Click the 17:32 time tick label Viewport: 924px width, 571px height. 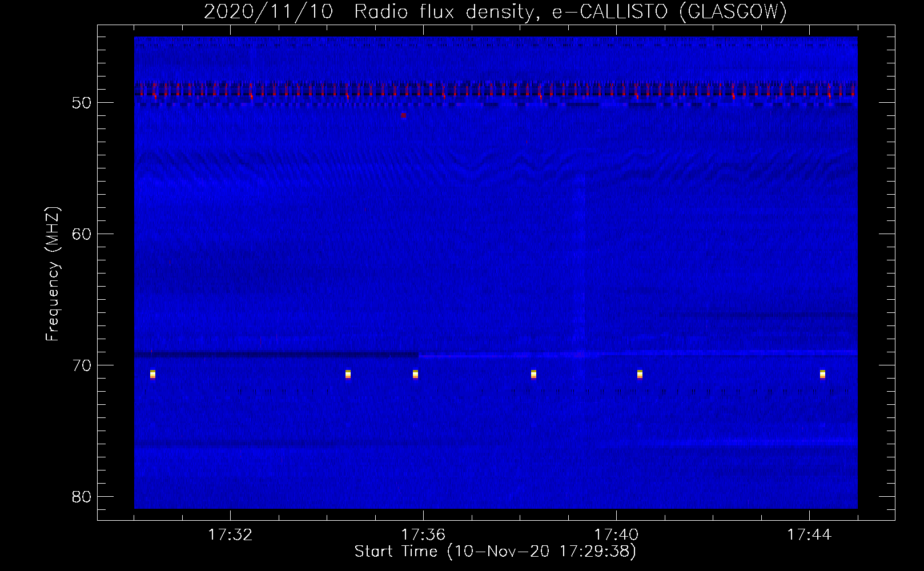point(230,535)
